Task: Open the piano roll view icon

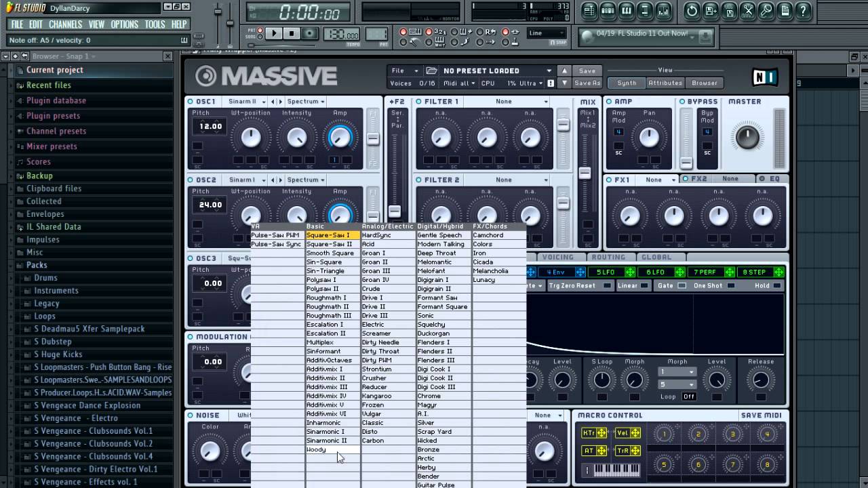Action: click(x=626, y=10)
